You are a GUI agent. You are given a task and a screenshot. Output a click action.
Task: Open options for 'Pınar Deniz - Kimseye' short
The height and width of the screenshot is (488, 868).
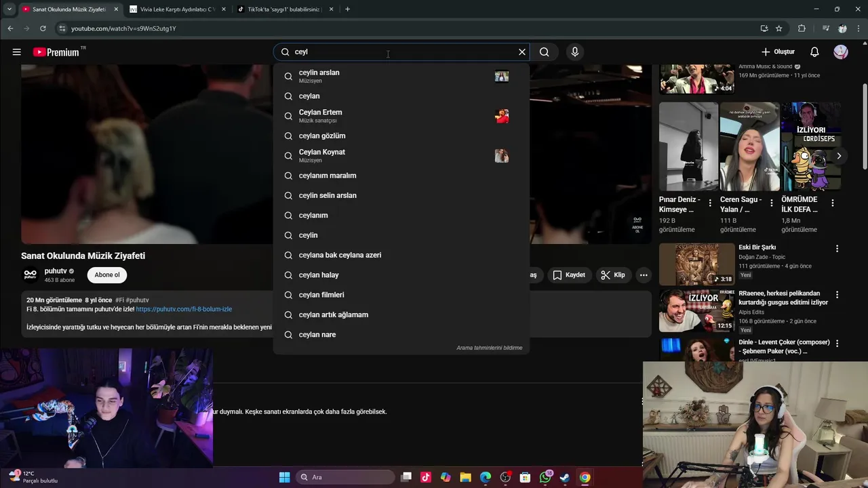pos(710,203)
